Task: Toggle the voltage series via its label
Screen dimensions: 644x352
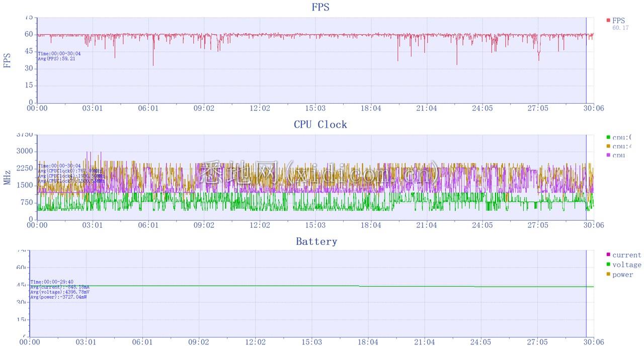Action: (x=626, y=265)
